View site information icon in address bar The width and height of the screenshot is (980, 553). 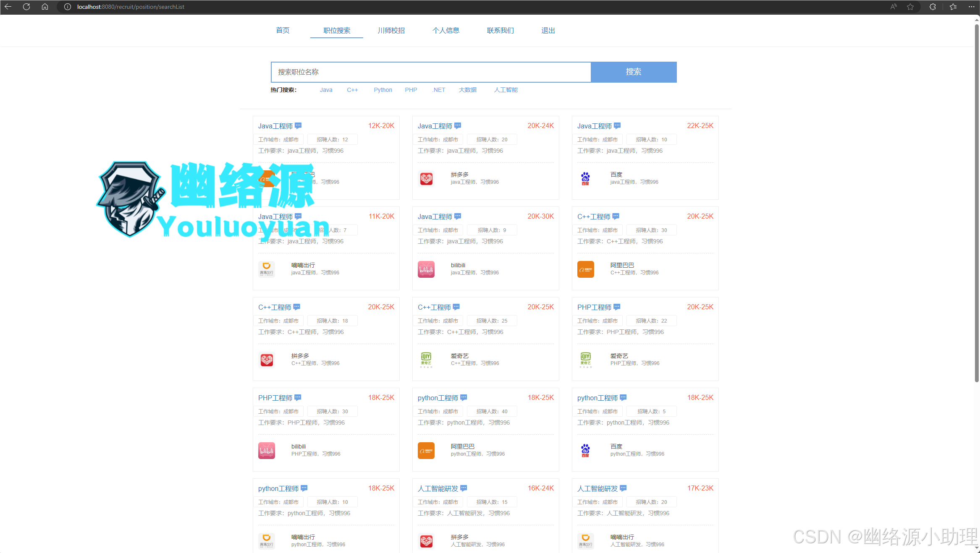pyautogui.click(x=67, y=7)
